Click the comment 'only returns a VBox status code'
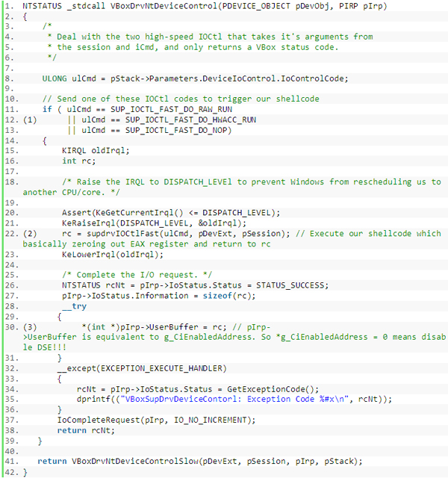The height and width of the screenshot is (478, 448). [261, 47]
